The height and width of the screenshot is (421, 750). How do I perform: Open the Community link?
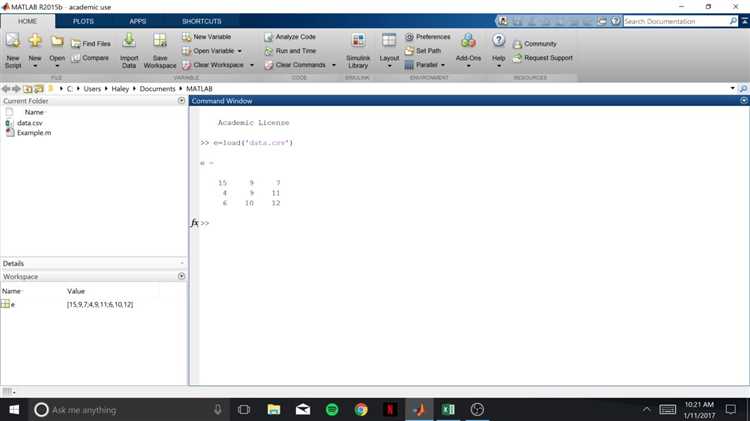[x=535, y=44]
